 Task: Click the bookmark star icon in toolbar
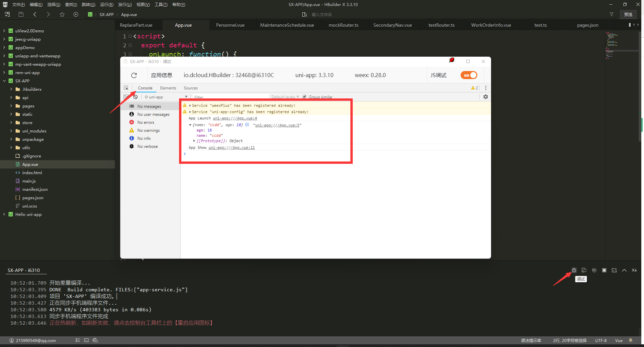[62, 14]
